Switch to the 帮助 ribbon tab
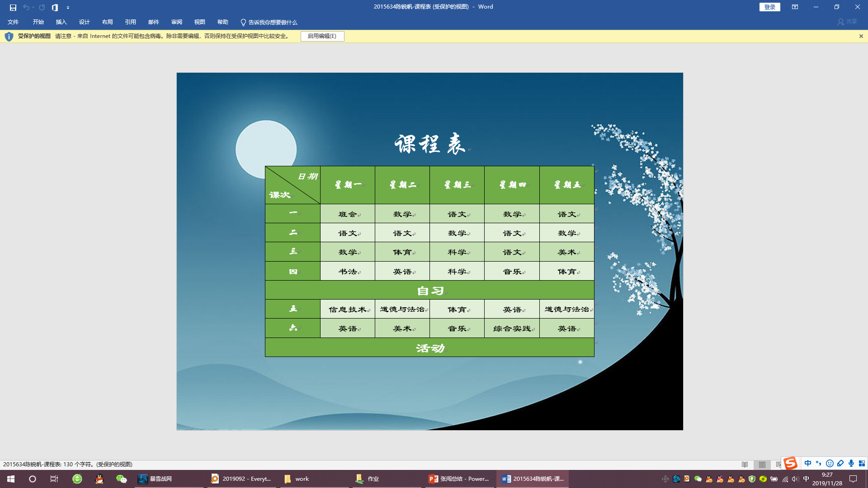 (222, 22)
